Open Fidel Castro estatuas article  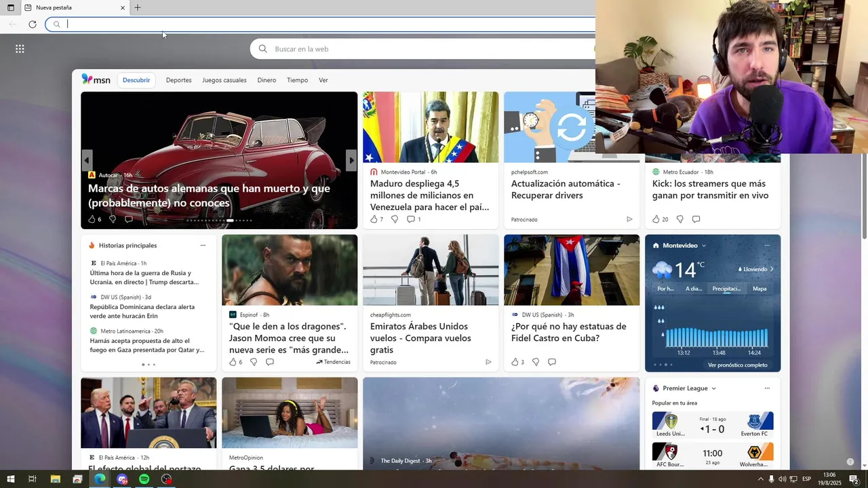pos(568,332)
